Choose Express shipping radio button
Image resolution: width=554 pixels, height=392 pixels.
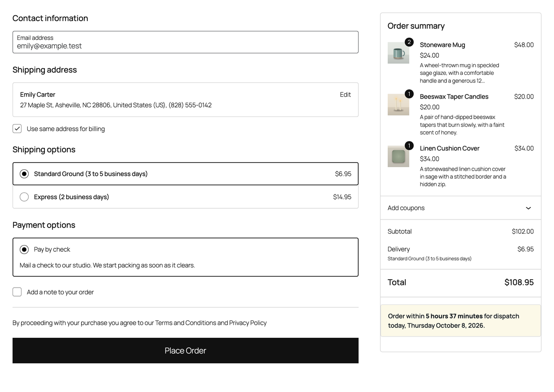(24, 197)
